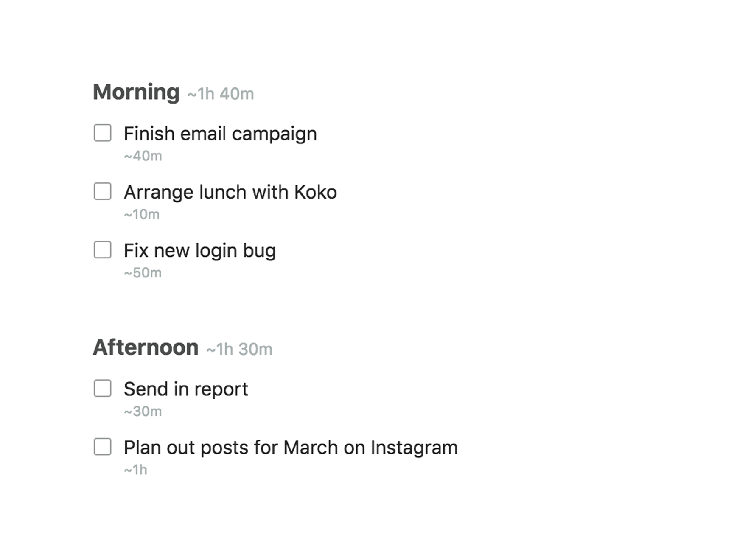Edit the ~10m estimate under lunch task

[x=142, y=215]
